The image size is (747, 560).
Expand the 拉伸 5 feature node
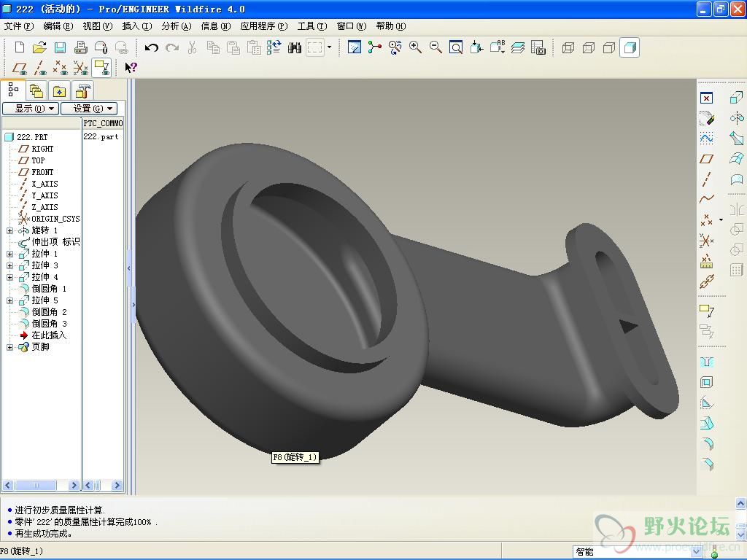tap(9, 300)
